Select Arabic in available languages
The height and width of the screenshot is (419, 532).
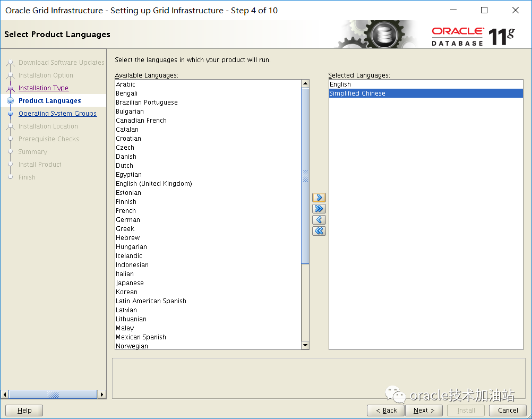(x=208, y=84)
